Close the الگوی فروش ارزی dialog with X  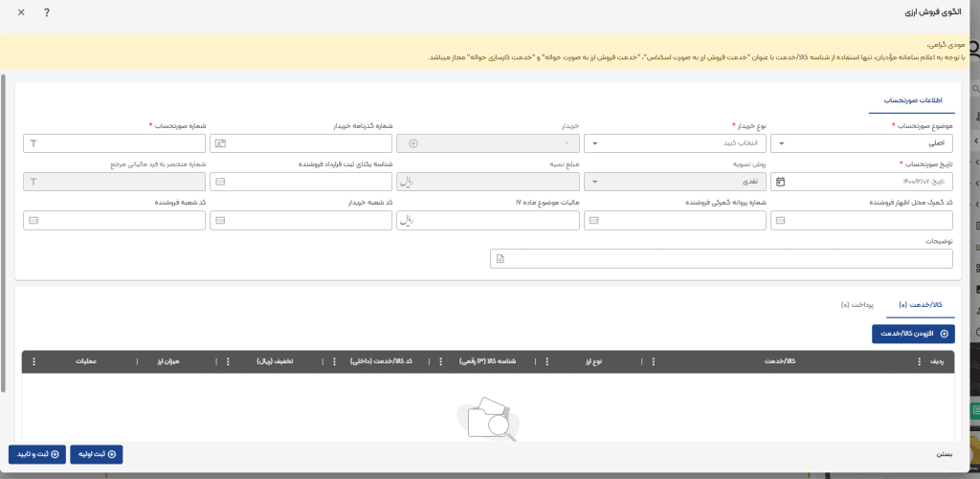click(21, 13)
